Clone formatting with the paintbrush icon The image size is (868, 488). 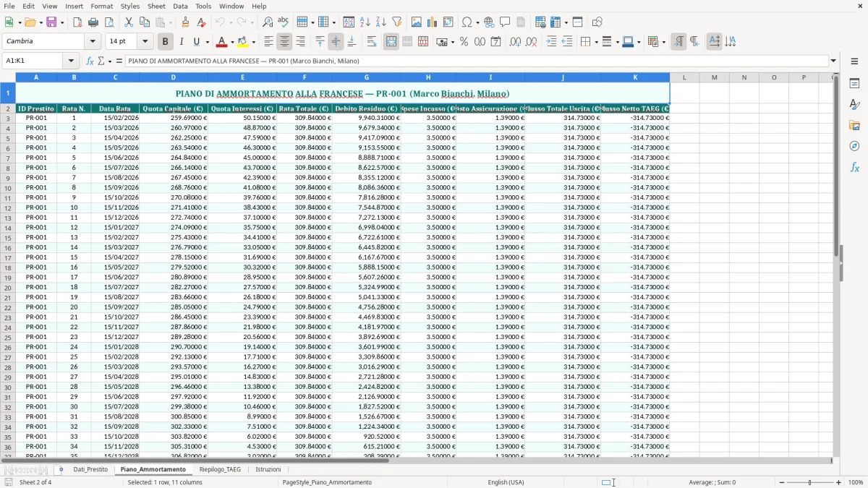(185, 22)
